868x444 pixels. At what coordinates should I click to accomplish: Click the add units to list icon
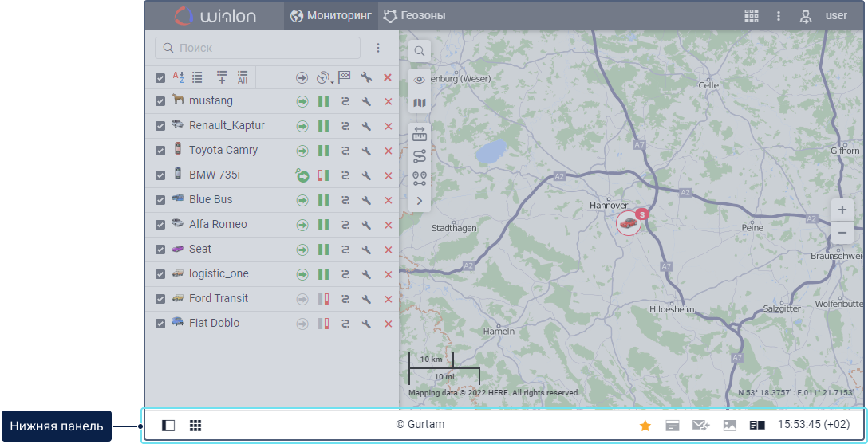pos(222,77)
